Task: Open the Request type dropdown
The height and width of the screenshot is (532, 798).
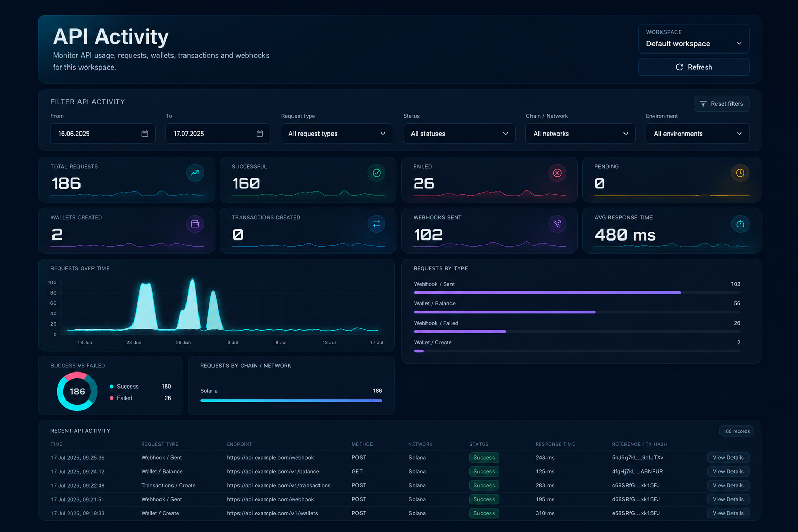Action: (337, 134)
